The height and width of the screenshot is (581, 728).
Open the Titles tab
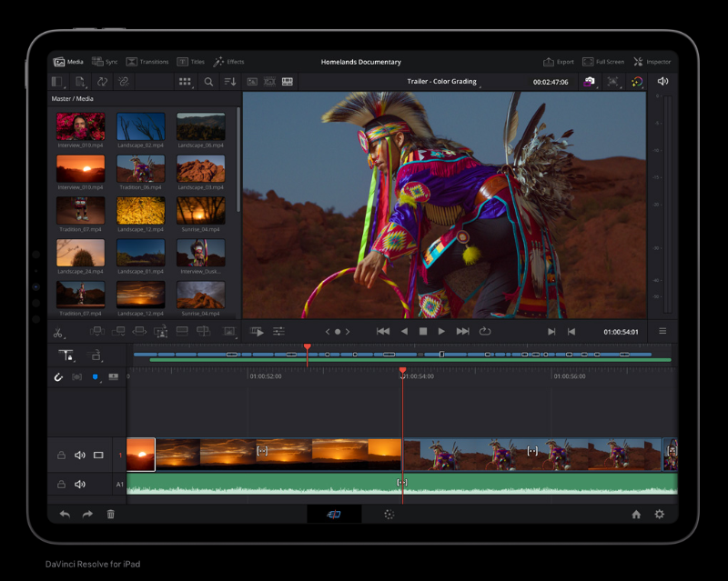(191, 62)
